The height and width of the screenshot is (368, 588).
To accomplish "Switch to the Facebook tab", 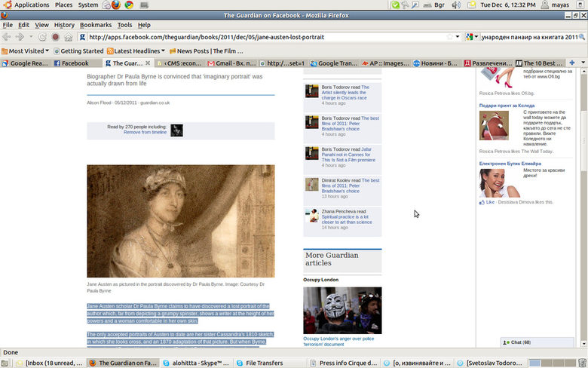I will tap(76, 63).
